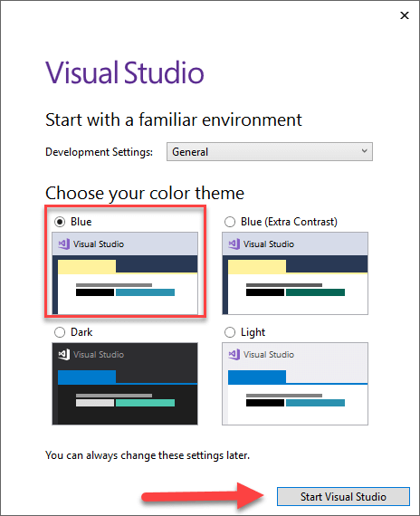Choose the Dark theme radio button
Screen dimensions: 420x516
60,332
